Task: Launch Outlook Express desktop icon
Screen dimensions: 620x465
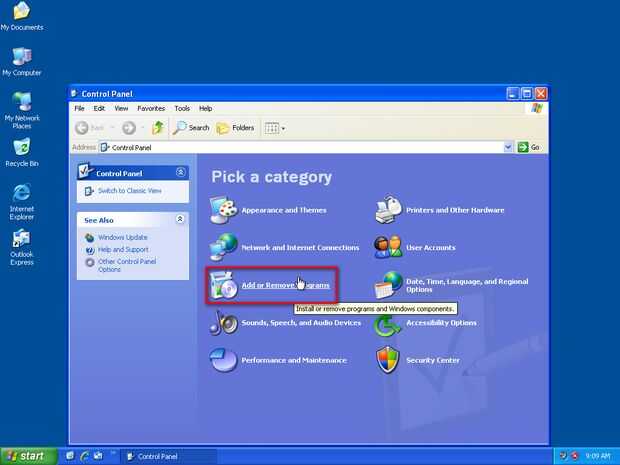Action: tap(22, 247)
